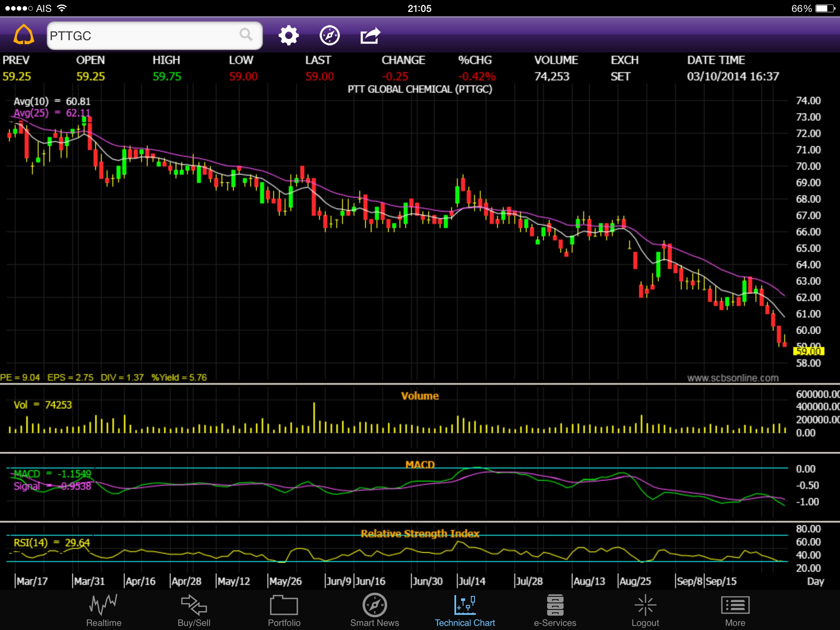Open the e-Services tab
Screen dimensions: 840x630
pyautogui.click(x=555, y=610)
